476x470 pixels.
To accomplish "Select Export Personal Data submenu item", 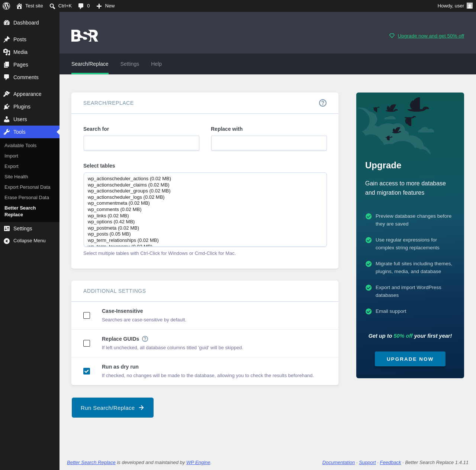I will coord(30,187).
